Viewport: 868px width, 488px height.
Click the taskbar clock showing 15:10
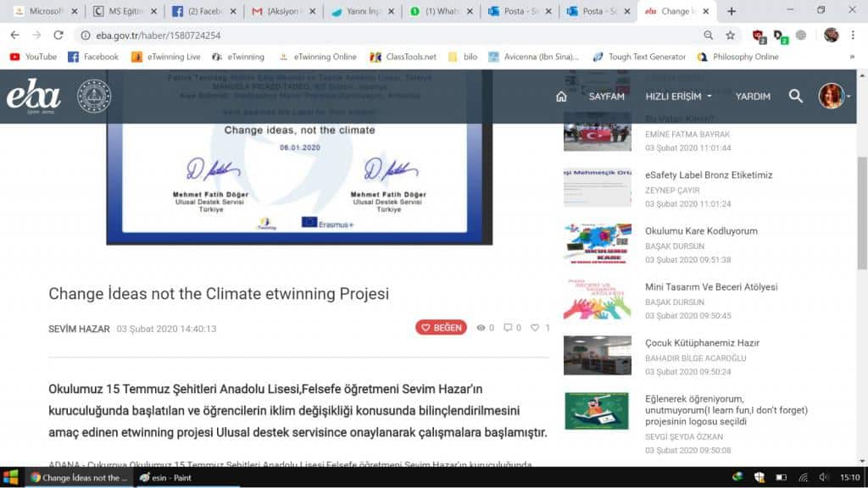[849, 478]
